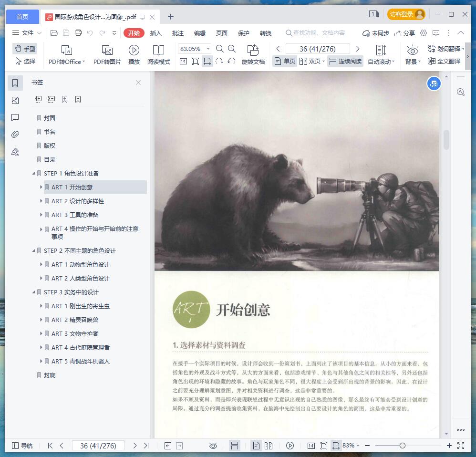Go to the 首页 home tab

[x=22, y=17]
